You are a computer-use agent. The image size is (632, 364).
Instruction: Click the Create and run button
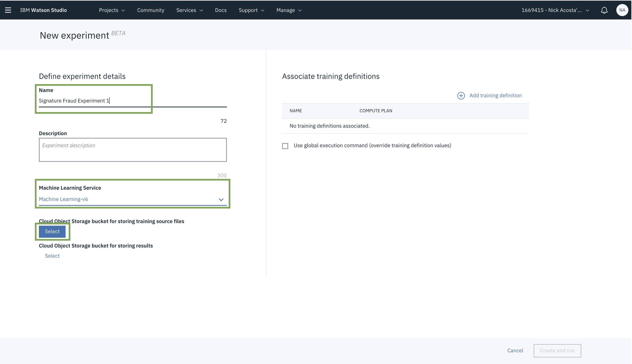coord(557,350)
